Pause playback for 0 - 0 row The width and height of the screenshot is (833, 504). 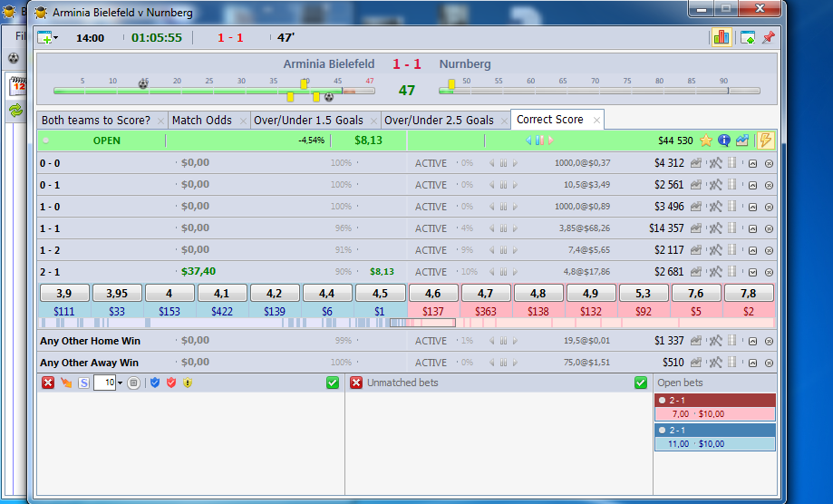click(503, 163)
